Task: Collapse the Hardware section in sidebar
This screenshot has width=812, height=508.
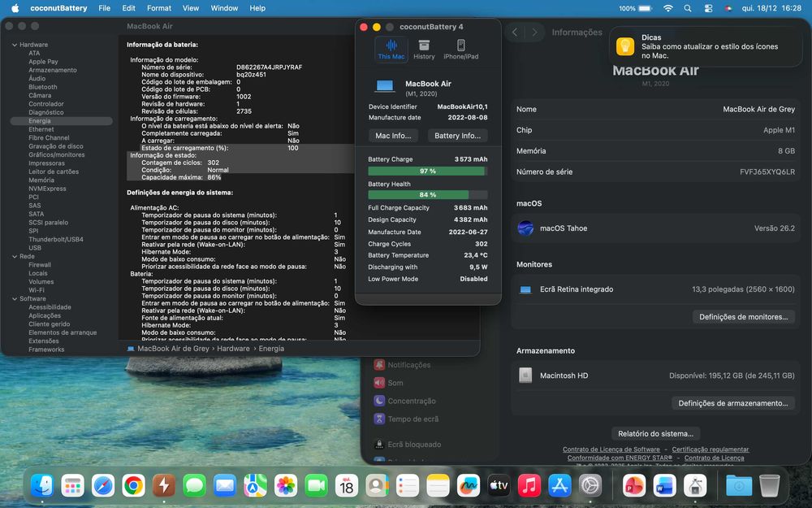Action: (15, 45)
